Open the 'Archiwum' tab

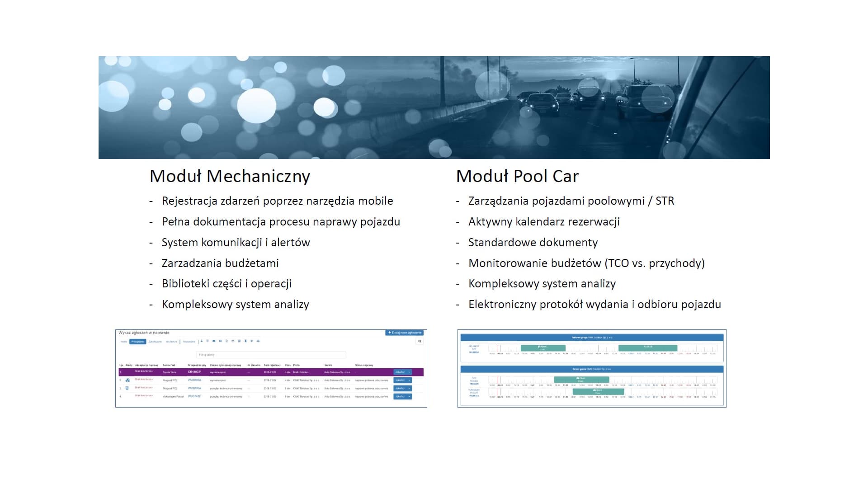click(x=171, y=342)
